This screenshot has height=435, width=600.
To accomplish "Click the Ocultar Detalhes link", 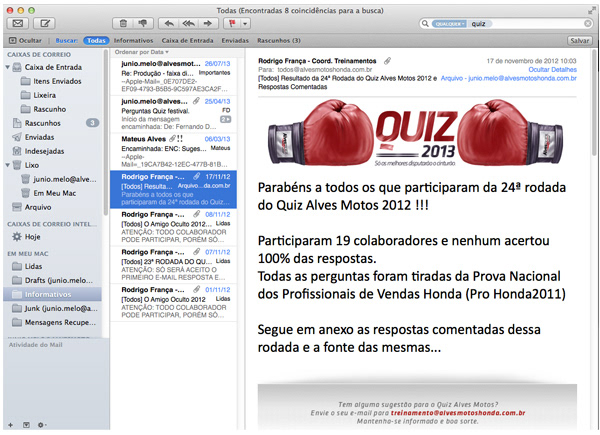I will (552, 70).
